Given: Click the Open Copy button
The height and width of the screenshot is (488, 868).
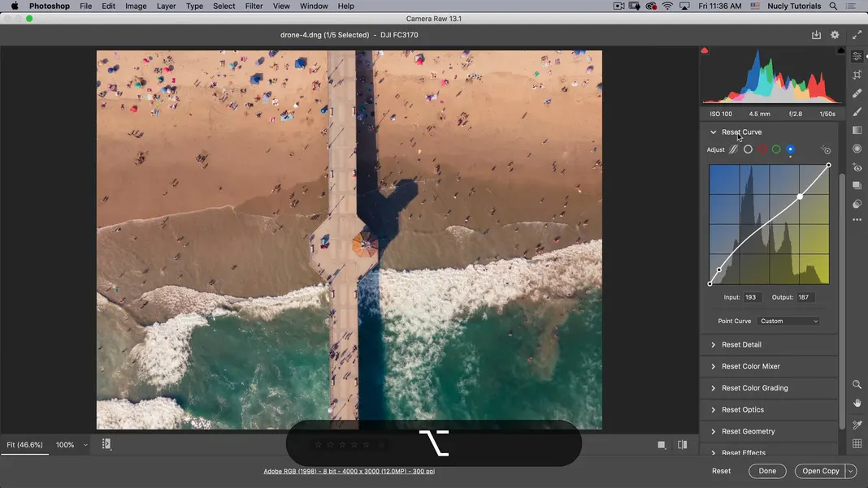Looking at the screenshot, I should point(820,471).
